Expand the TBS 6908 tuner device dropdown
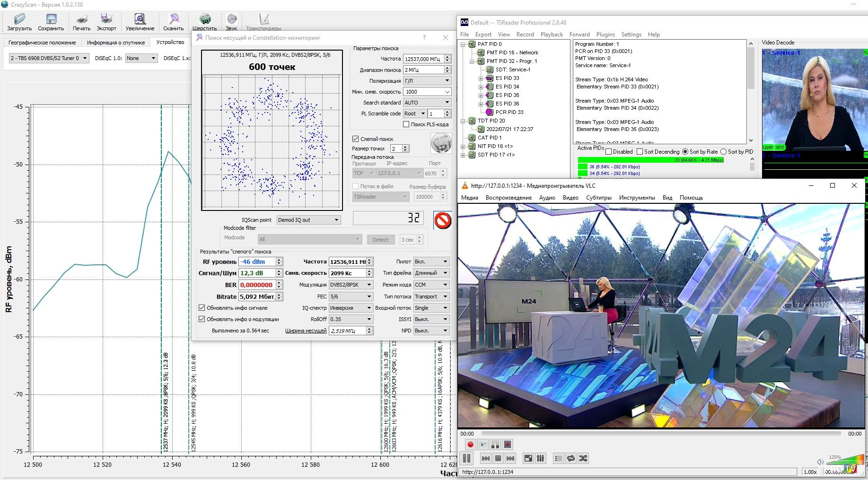This screenshot has width=868, height=480. tap(49, 58)
